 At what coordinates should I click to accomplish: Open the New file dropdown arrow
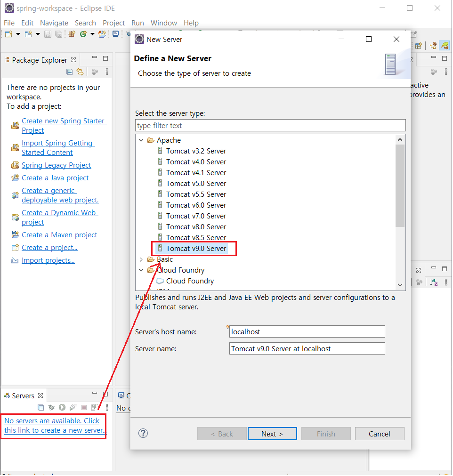point(18,34)
